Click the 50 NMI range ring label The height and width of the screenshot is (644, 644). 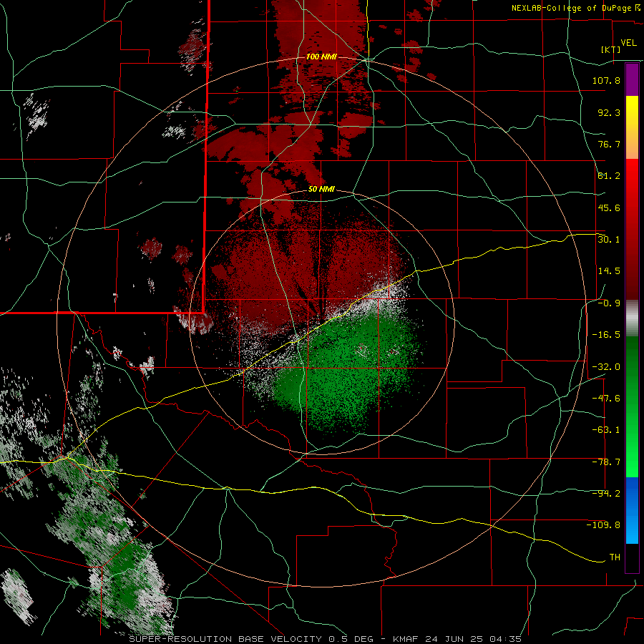(321, 190)
